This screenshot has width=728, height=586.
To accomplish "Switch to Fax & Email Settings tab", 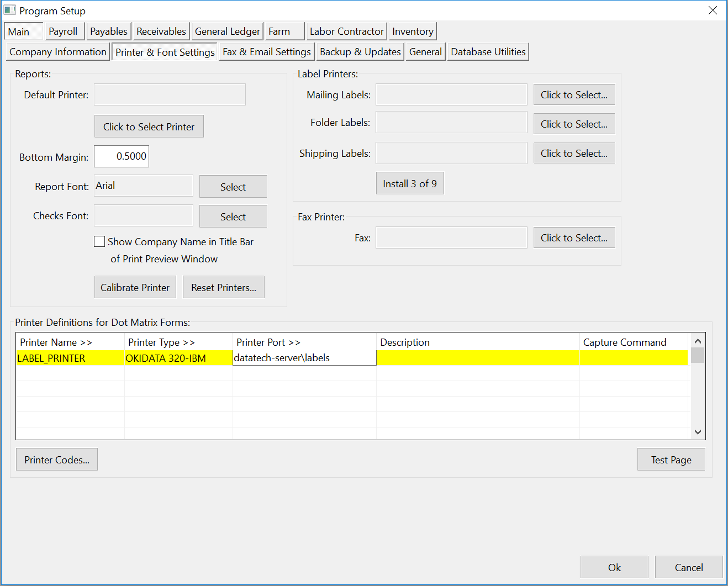I will (267, 52).
